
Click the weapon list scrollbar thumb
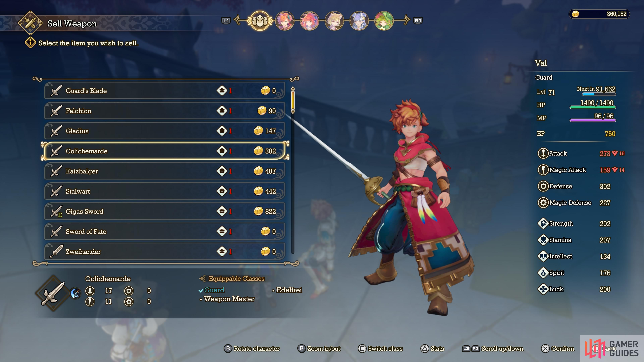point(293,100)
